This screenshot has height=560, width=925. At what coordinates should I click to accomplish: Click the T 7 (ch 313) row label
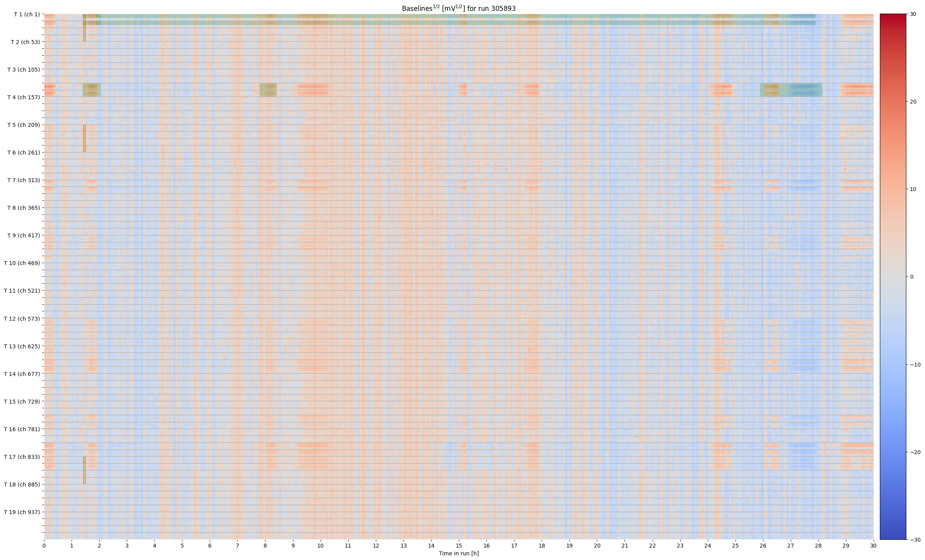tap(23, 180)
